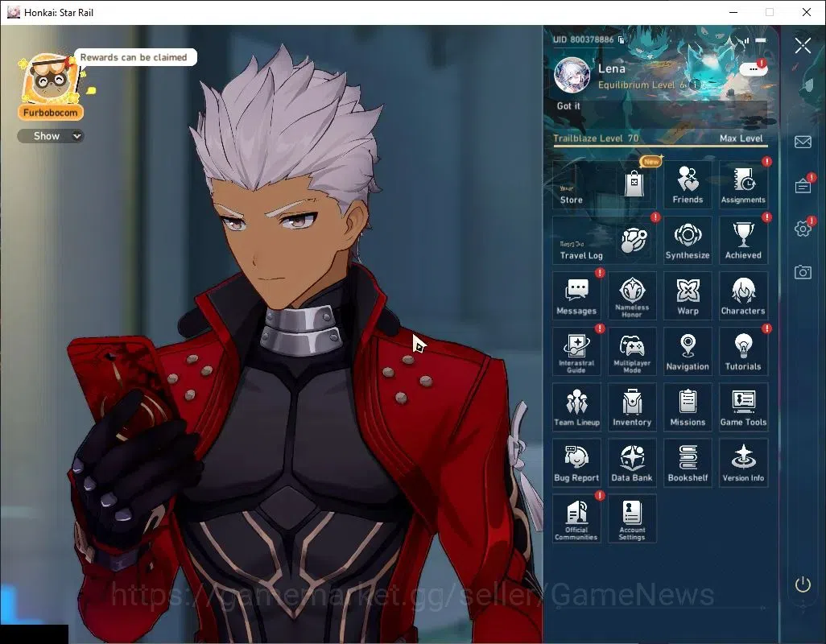The height and width of the screenshot is (644, 826).
Task: Launch camera photo mode
Action: (803, 272)
